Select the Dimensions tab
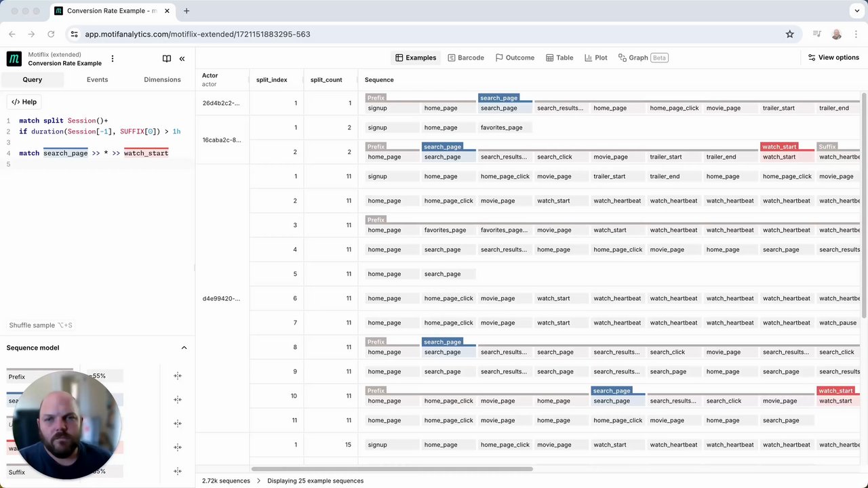Image resolution: width=868 pixels, height=488 pixels. (162, 80)
